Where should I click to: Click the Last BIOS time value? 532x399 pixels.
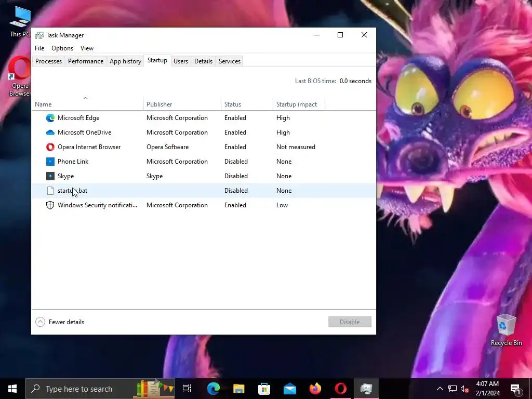pyautogui.click(x=355, y=81)
